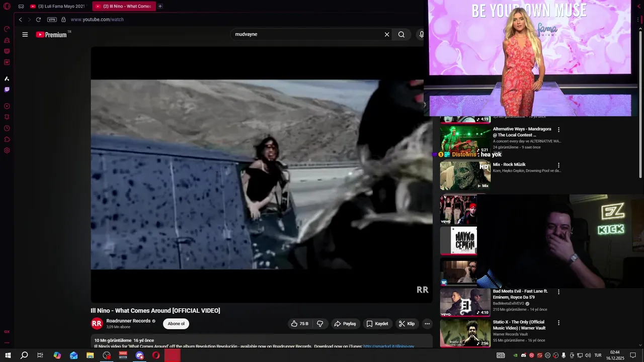Viewport: 644px width, 362px height.
Task: Open the YouTube hamburger guide menu
Action: point(25,35)
